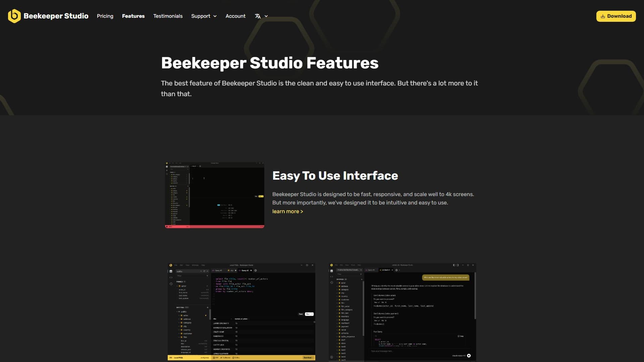Open the SQL query editor screenshot thumbnail
The height and width of the screenshot is (362, 644).
[241, 312]
